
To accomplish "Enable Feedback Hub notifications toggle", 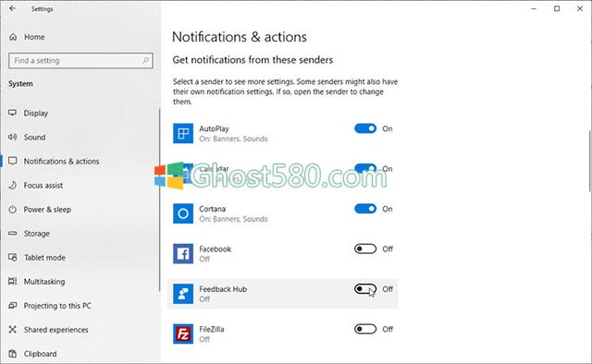I will click(365, 289).
